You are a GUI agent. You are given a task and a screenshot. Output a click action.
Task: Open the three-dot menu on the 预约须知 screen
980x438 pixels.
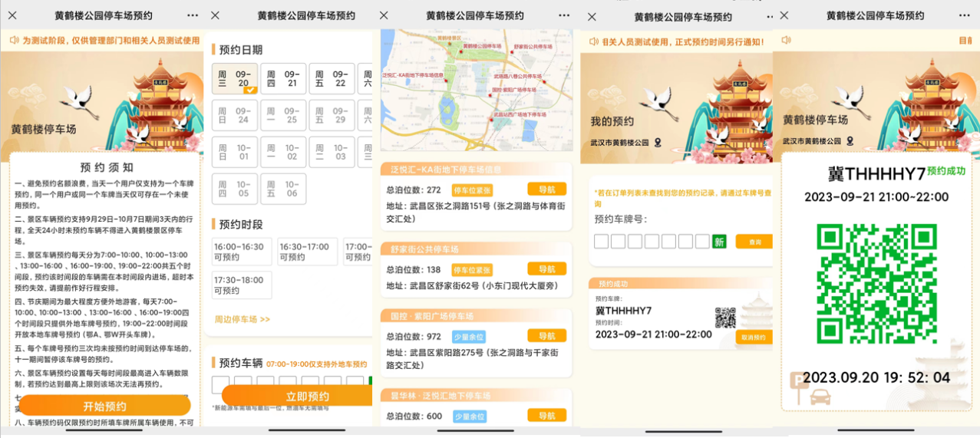[193, 15]
